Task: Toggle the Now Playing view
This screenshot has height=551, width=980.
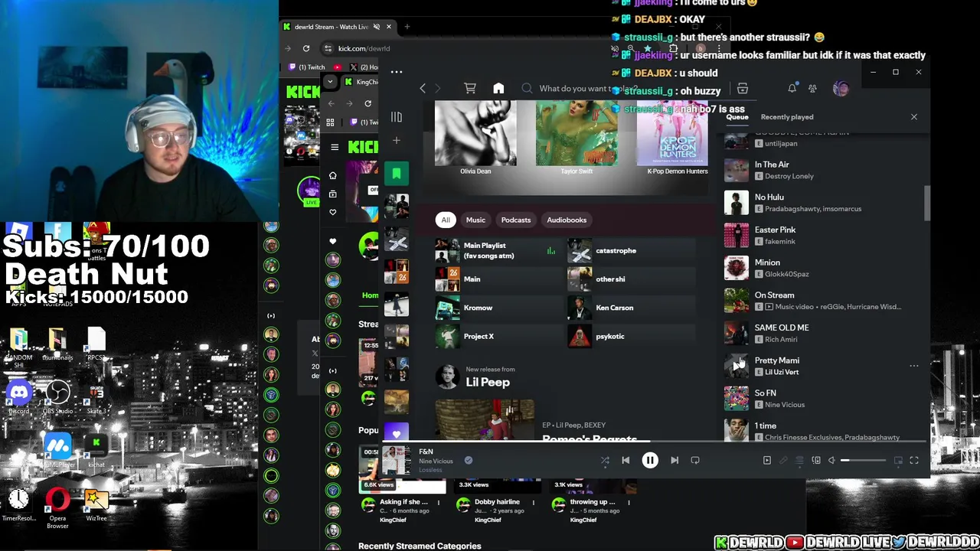Action: [767, 461]
